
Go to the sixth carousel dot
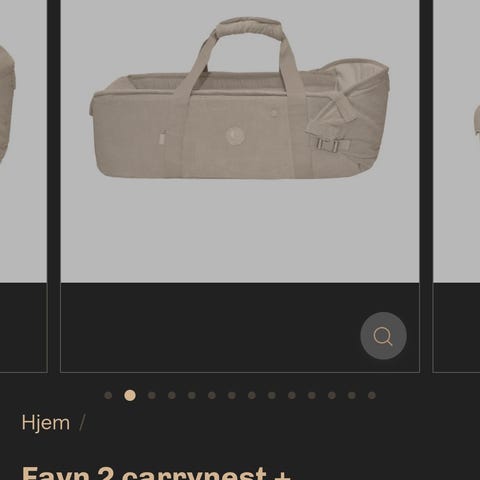(x=212, y=395)
